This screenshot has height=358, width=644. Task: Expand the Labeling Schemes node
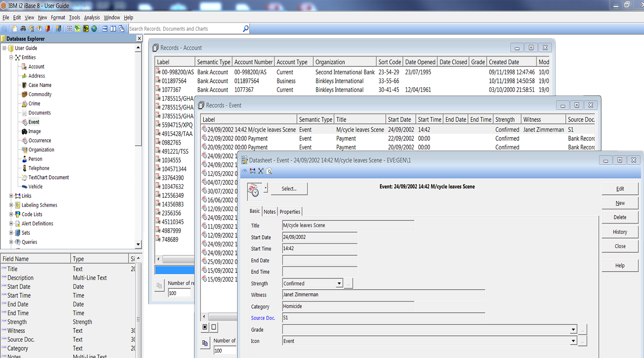[11, 205]
